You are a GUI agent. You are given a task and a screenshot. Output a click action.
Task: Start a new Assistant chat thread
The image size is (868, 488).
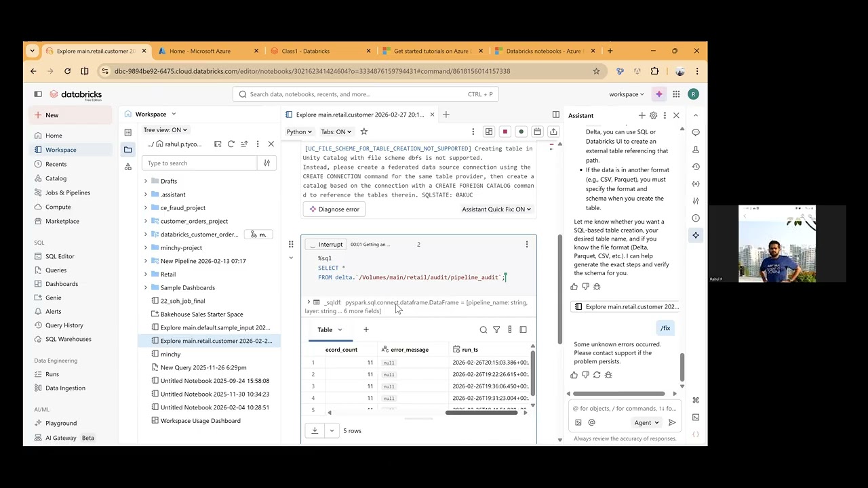coord(642,115)
